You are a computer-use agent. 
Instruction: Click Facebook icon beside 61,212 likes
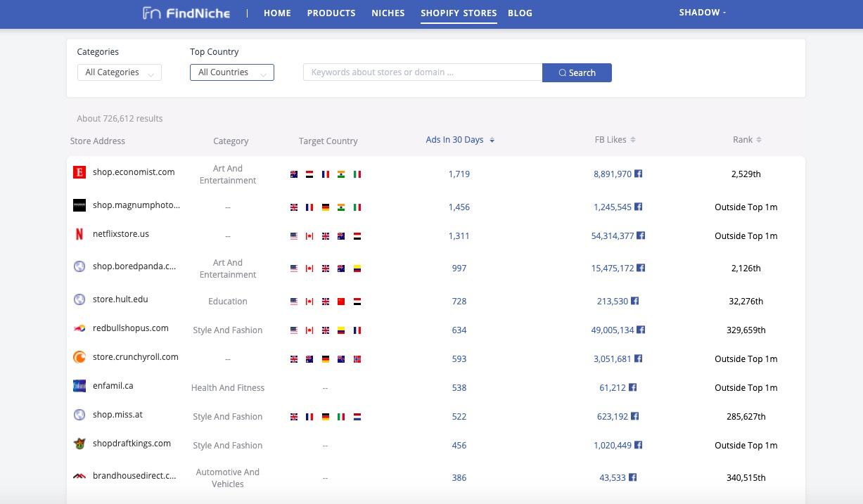(632, 387)
